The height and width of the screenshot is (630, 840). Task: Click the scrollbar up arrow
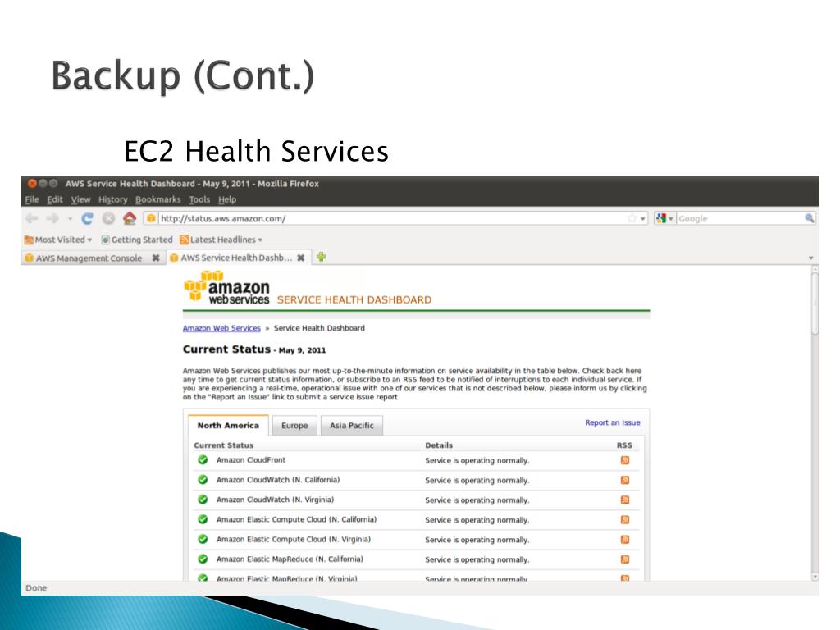pos(815,269)
